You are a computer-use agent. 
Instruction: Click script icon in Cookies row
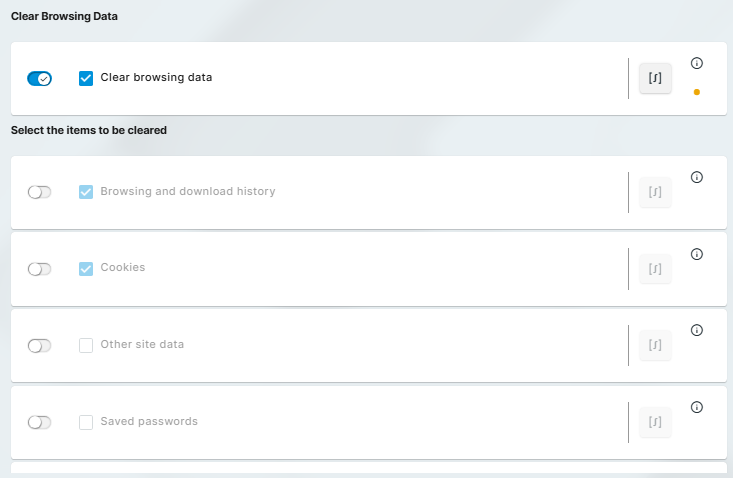point(655,269)
